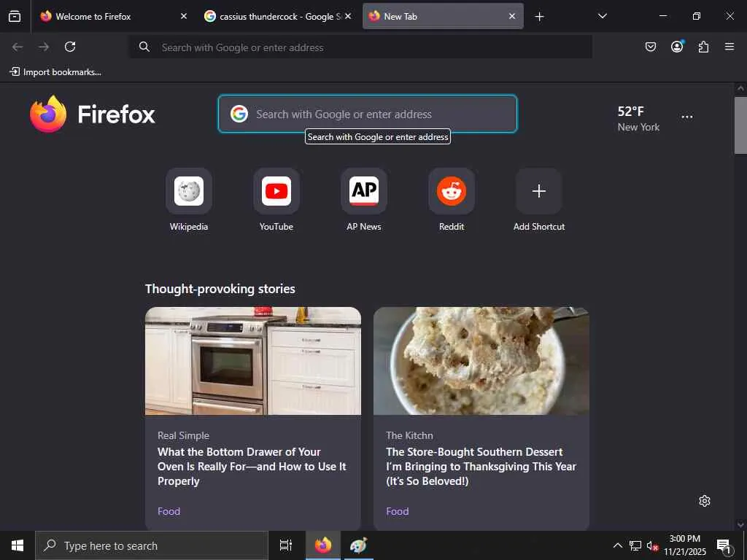Open the network status tray icon
Viewport: 747px width, 560px height.
(635, 545)
